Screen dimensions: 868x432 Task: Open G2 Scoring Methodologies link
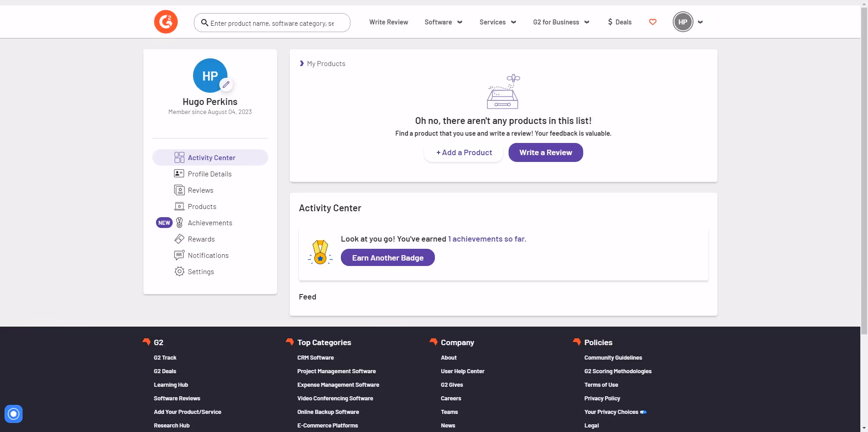pos(618,371)
